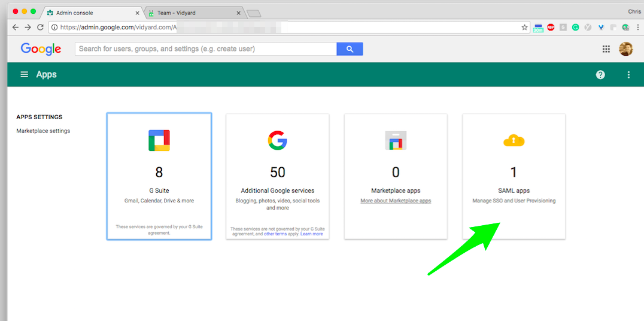Viewport: 644px width, 321px height.
Task: Click the blue search magnifier button
Action: click(350, 49)
